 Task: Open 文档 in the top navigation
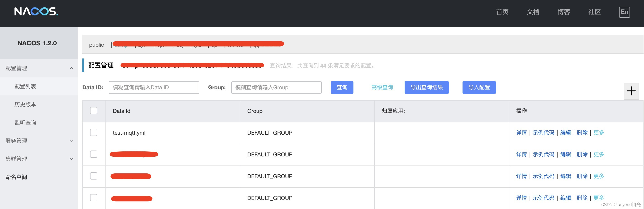[533, 12]
